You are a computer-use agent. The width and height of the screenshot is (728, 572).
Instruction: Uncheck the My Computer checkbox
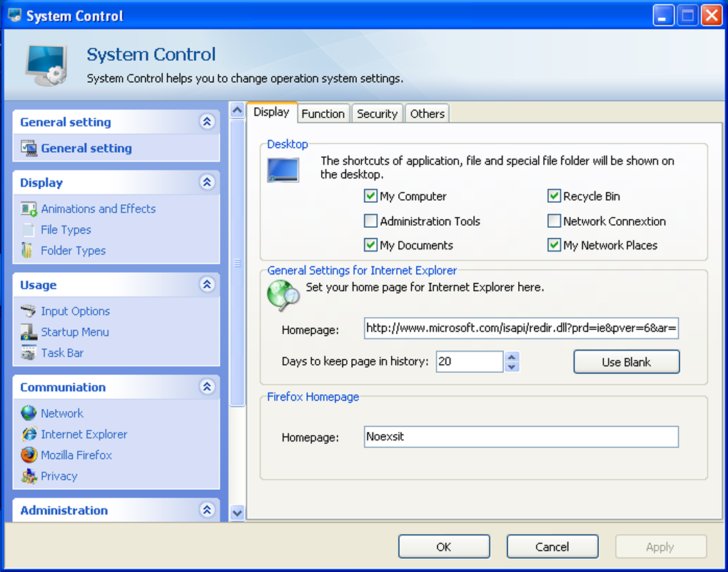(370, 196)
